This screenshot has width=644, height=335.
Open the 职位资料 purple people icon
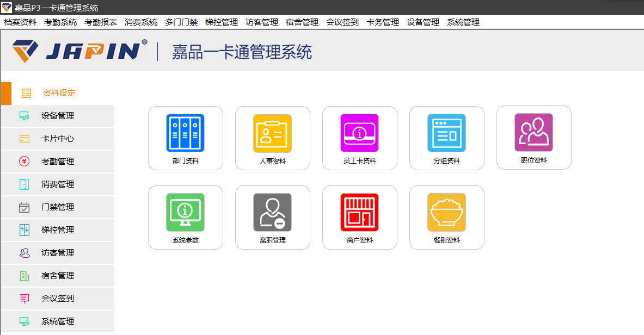point(533,133)
